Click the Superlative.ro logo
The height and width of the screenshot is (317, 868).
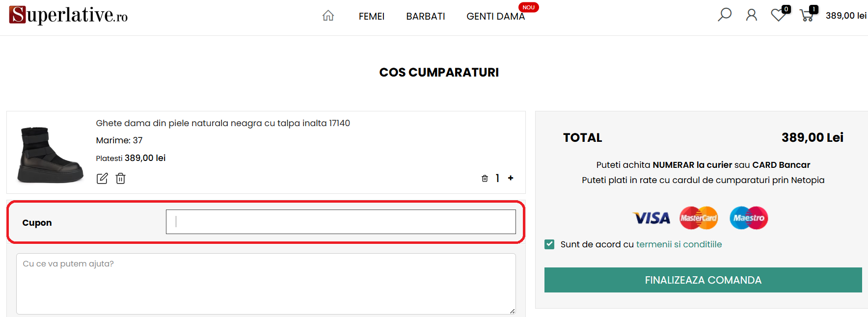(68, 15)
